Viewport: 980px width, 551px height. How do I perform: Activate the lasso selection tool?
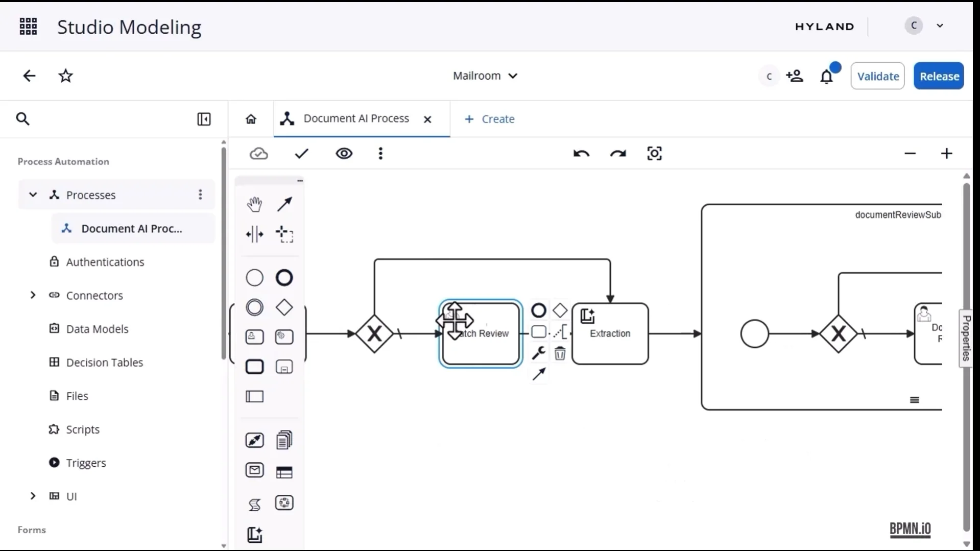[284, 234]
